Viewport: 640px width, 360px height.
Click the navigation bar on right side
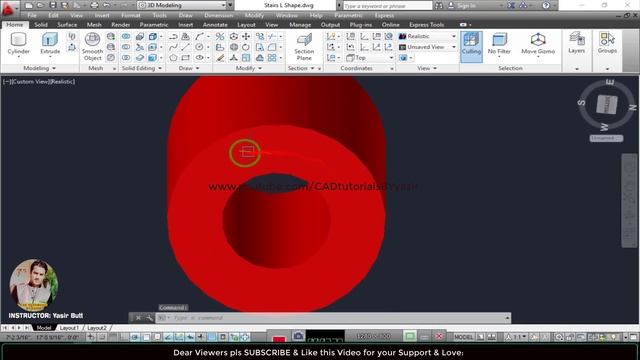tap(629, 200)
